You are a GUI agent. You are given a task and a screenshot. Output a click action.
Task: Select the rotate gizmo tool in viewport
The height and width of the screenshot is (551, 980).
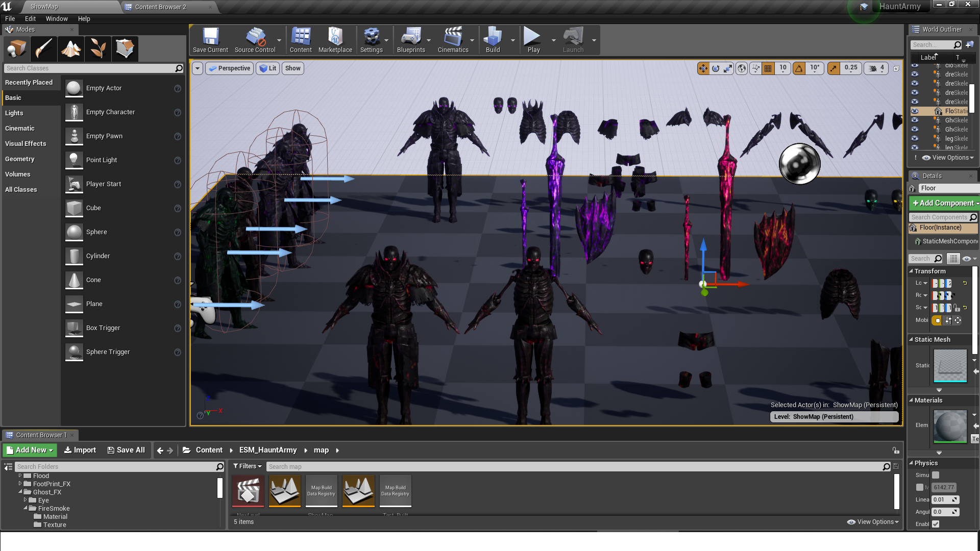(x=716, y=68)
